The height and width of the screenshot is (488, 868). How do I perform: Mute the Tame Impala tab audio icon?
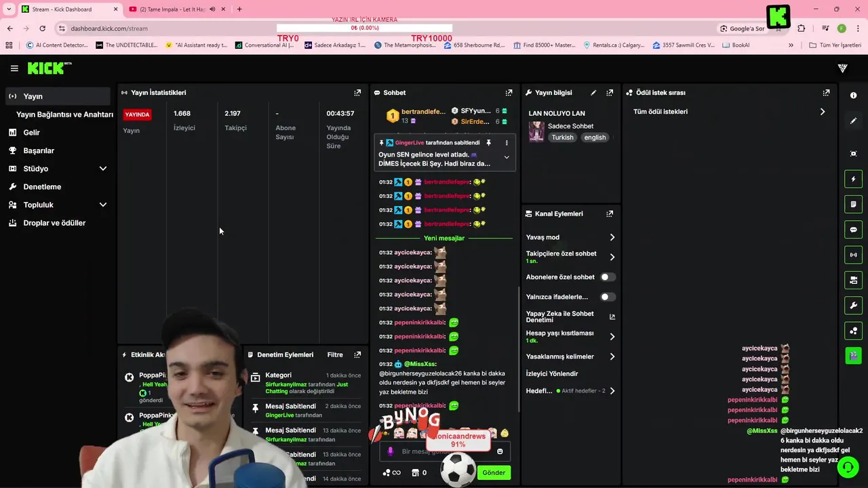pos(212,9)
